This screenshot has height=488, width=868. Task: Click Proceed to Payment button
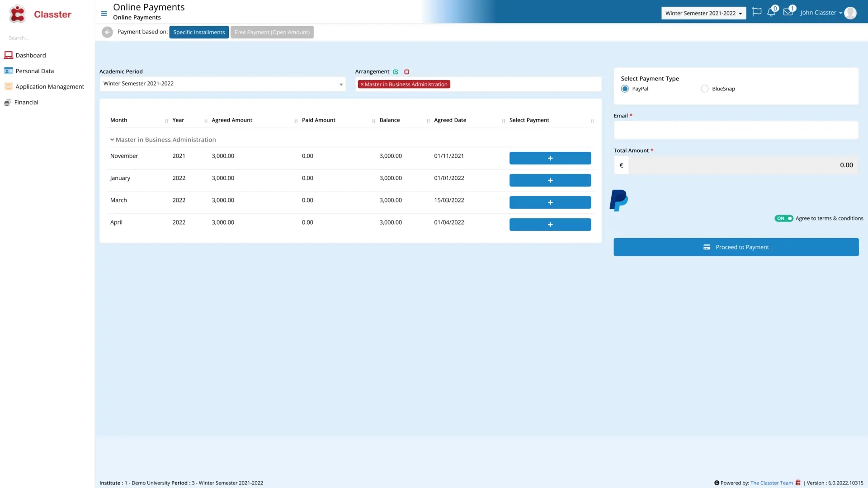coord(736,247)
